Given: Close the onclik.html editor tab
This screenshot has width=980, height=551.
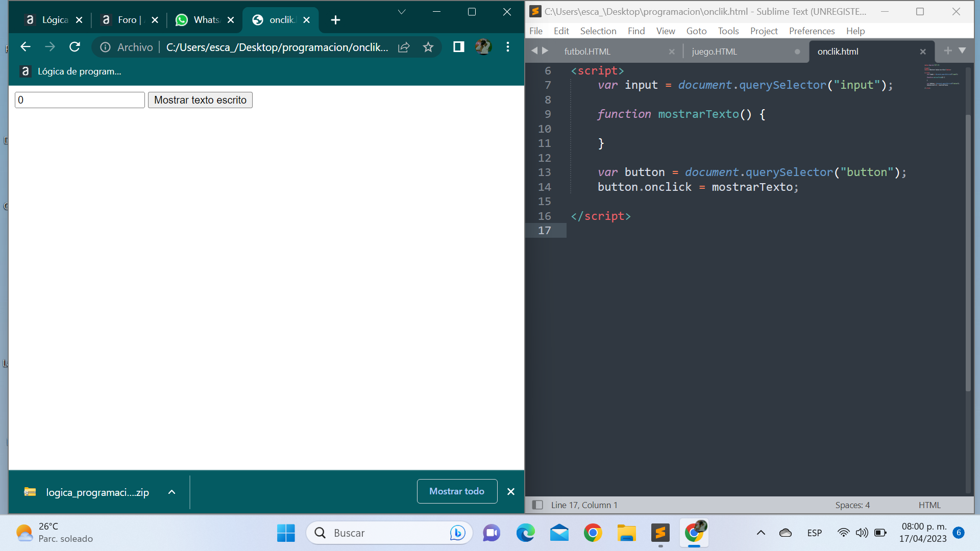Looking at the screenshot, I should [x=923, y=52].
